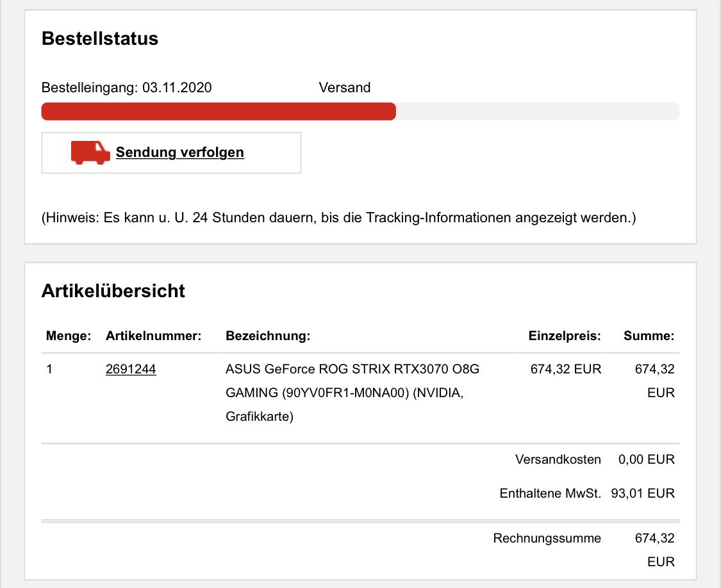The width and height of the screenshot is (721, 588).
Task: Click the quantity value 1 in Menge column
Action: point(49,369)
